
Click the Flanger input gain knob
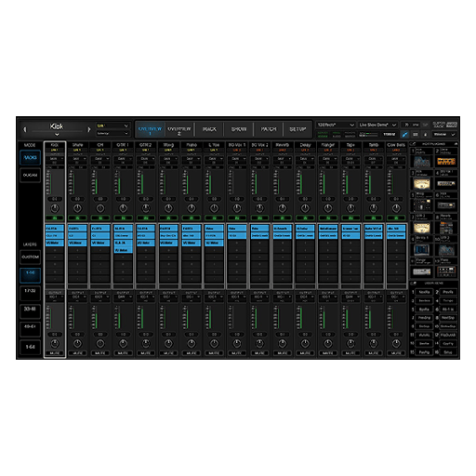point(328,208)
